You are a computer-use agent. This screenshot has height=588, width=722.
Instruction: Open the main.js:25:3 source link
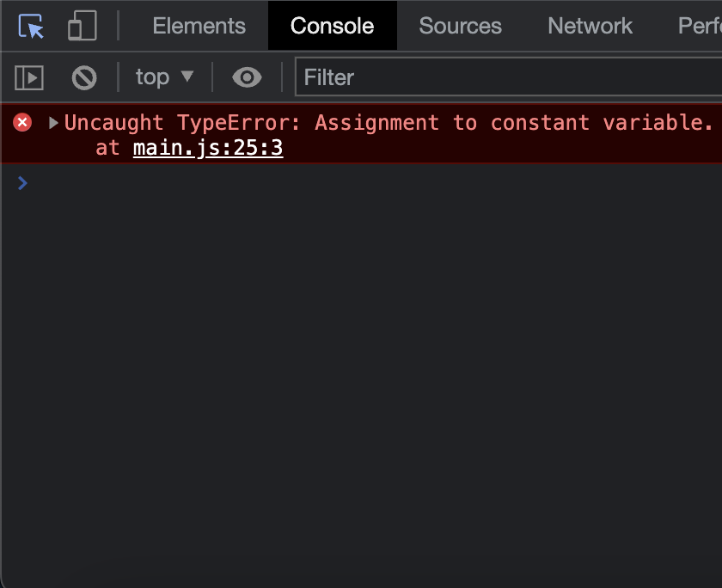(x=208, y=149)
